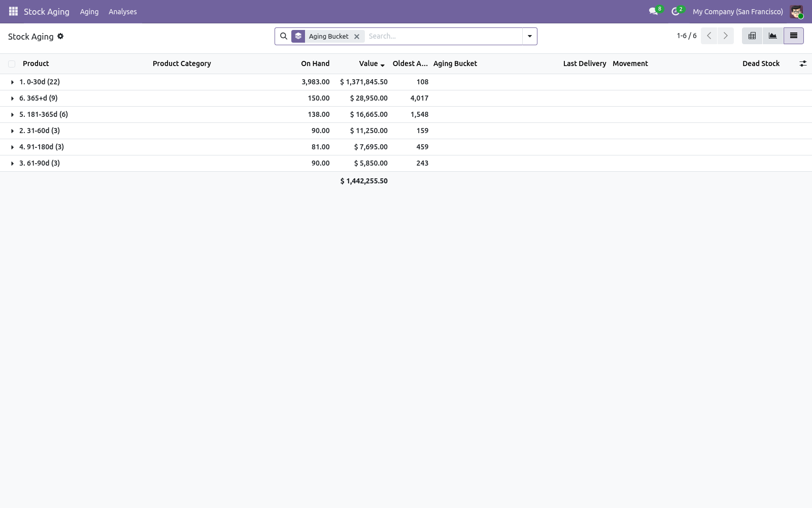Sort by the Value column header

coord(368,63)
